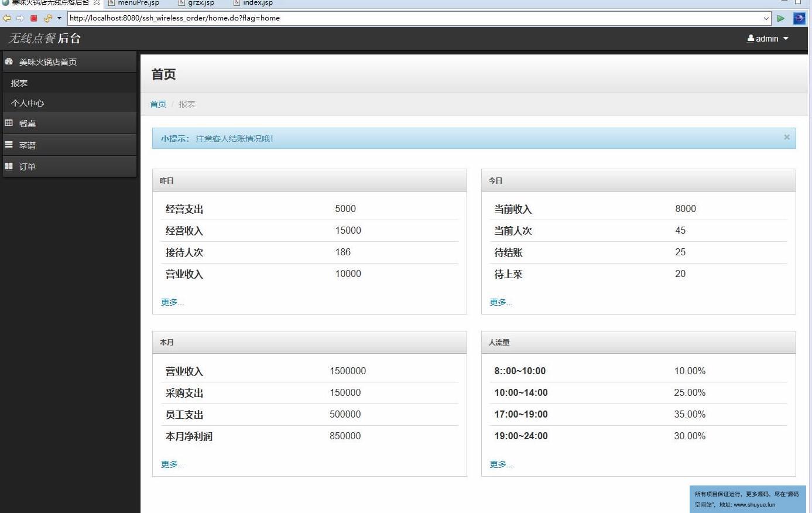The image size is (812, 513).
Task: Click the 经营收入 row label
Action: pyautogui.click(x=184, y=231)
